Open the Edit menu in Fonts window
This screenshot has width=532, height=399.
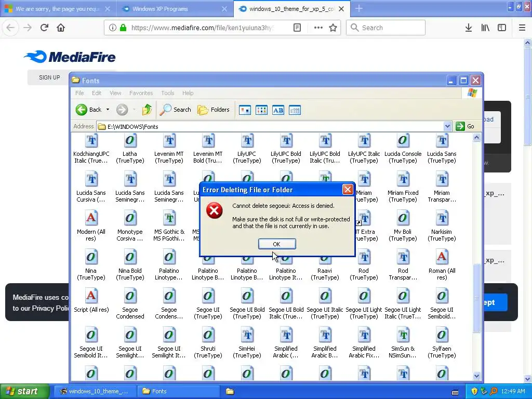click(x=96, y=93)
